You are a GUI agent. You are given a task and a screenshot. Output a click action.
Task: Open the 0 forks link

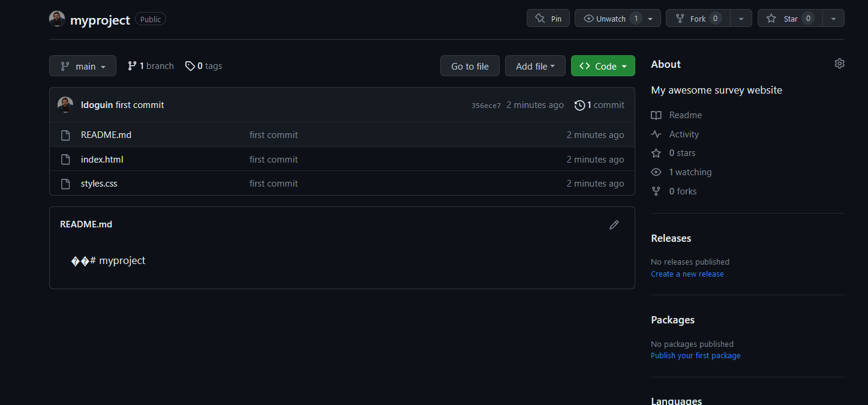tap(683, 191)
